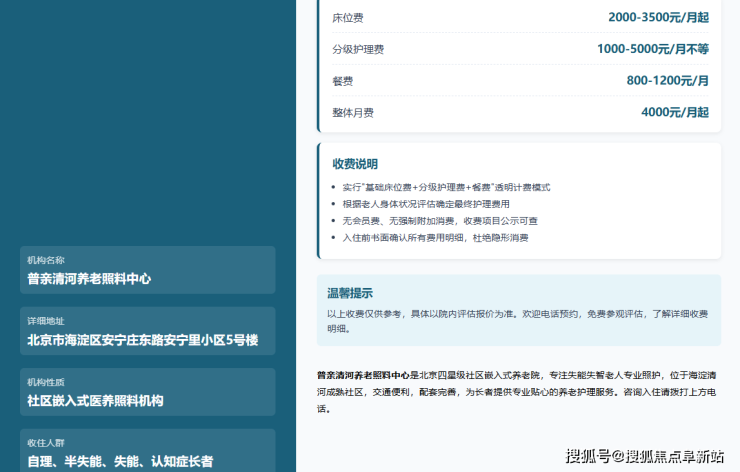Click the bullet about 杜绝隐形消费
Screen dimensions: 740x472
tap(435, 238)
